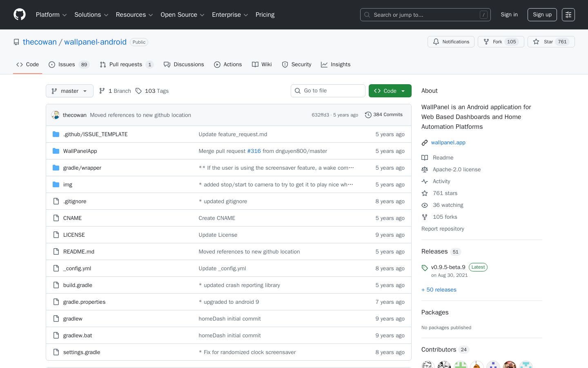Open the 632ffd3 commit hash

[x=320, y=115]
